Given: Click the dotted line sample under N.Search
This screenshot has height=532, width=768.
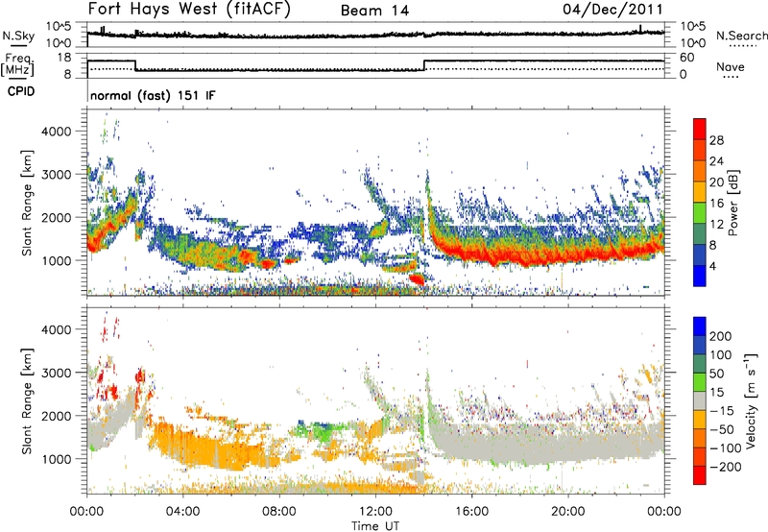Looking at the screenshot, I should (741, 46).
